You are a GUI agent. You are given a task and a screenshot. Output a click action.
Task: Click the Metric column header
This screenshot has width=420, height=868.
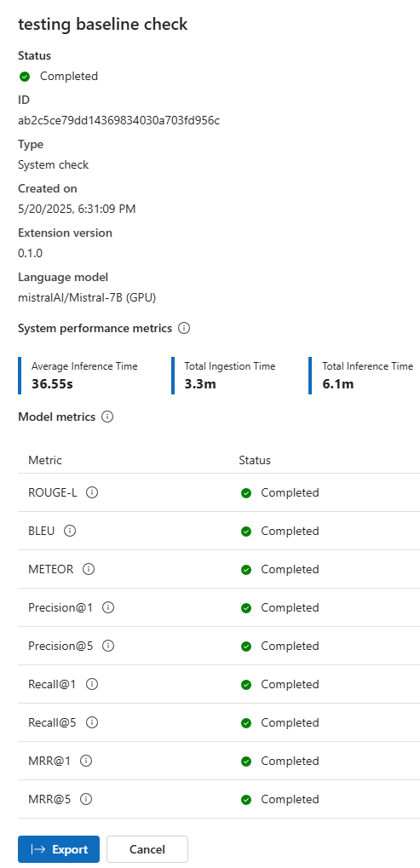coord(45,460)
